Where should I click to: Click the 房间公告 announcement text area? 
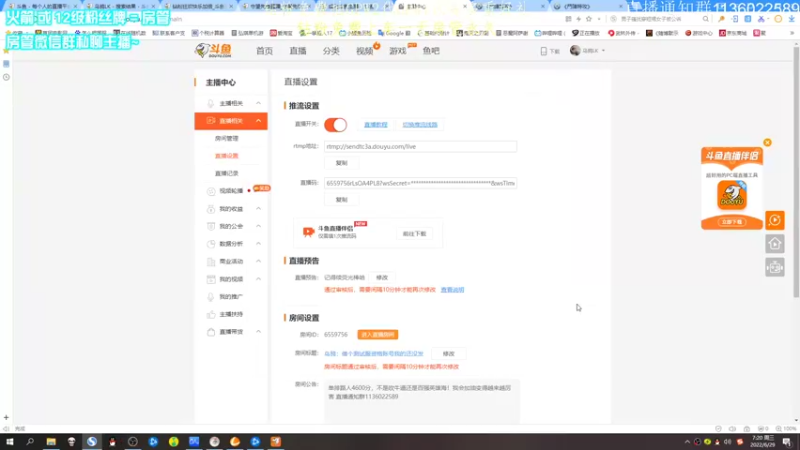(422, 401)
